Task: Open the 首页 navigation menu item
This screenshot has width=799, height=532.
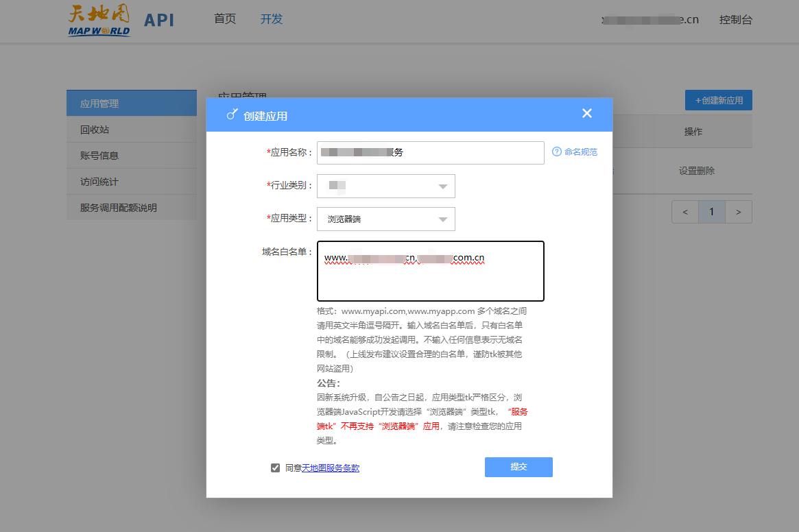Action: (x=225, y=19)
